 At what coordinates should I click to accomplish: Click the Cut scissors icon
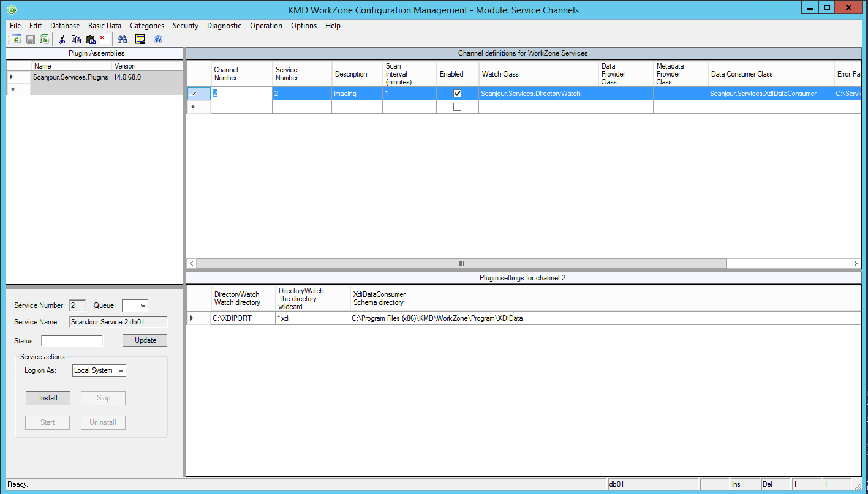pyautogui.click(x=62, y=39)
